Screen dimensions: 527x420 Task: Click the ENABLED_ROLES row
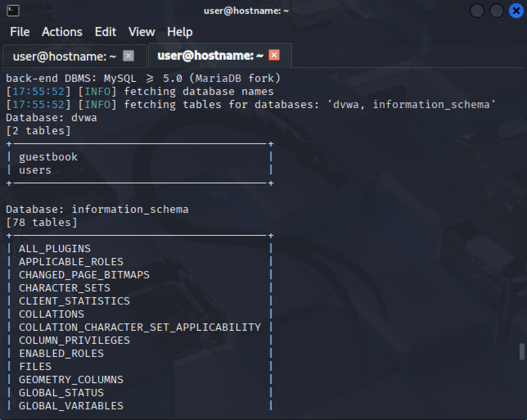tap(139, 353)
